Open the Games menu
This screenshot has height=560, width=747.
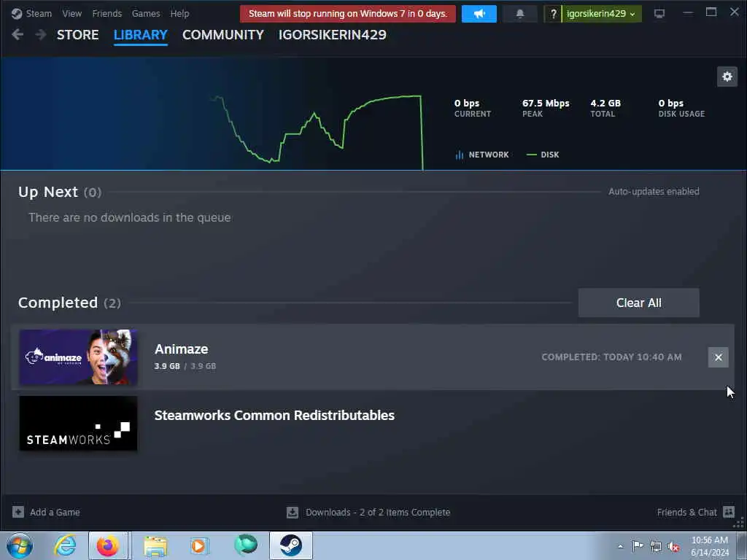click(x=146, y=13)
